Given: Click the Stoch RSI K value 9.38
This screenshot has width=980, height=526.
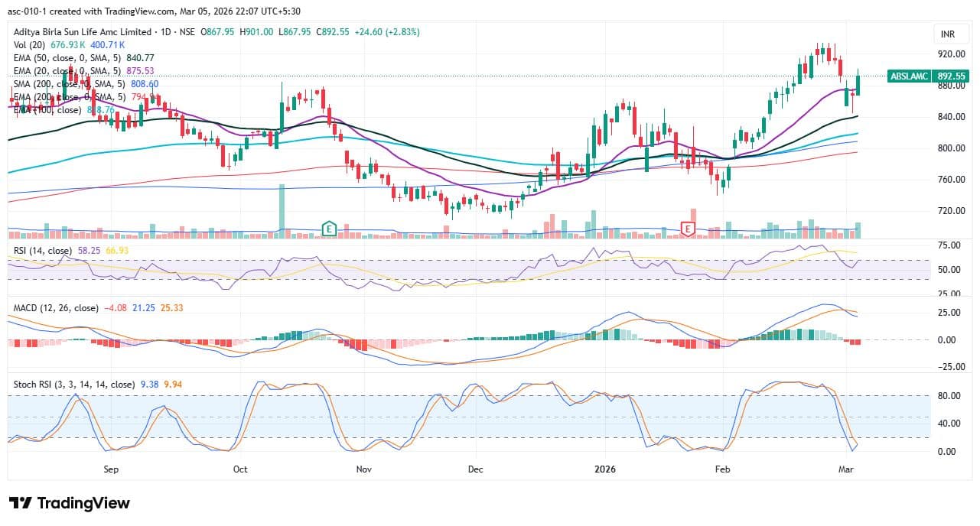Looking at the screenshot, I should [150, 385].
